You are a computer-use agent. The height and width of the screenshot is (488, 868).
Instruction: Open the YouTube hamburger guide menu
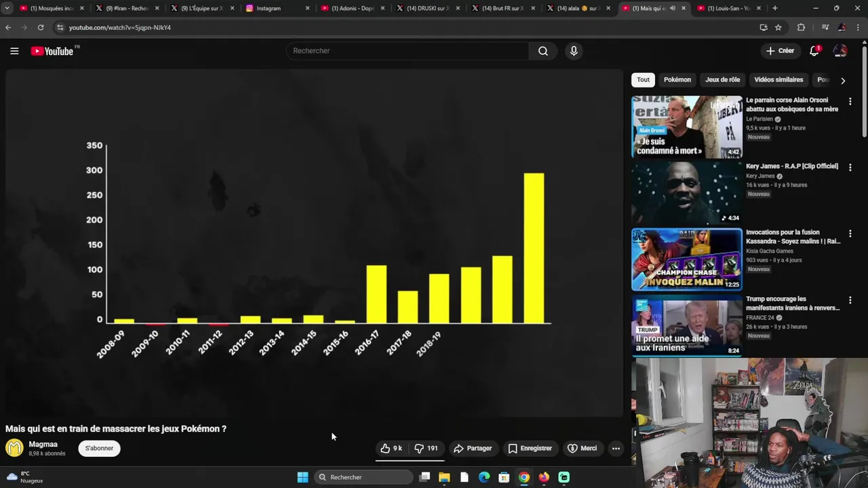click(x=14, y=51)
